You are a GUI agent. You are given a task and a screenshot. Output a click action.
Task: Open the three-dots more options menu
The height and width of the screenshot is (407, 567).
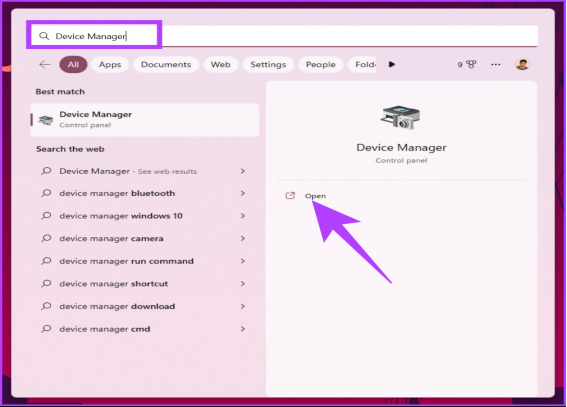point(496,64)
